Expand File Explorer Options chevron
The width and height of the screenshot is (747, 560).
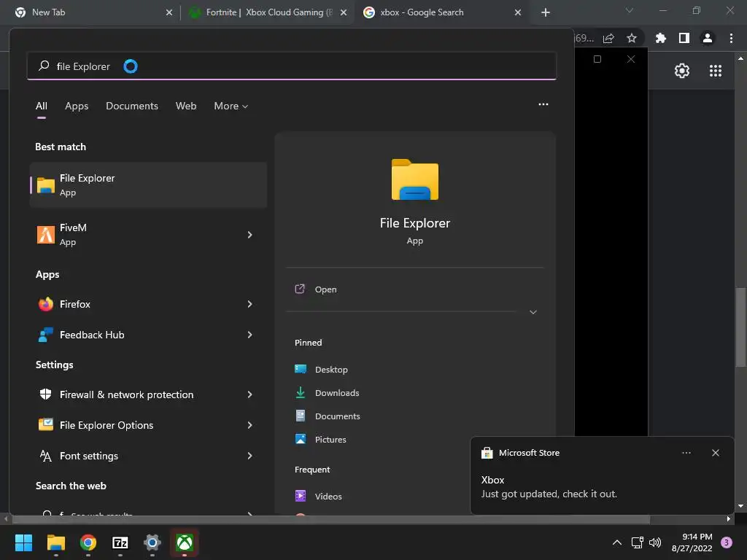[x=249, y=425]
